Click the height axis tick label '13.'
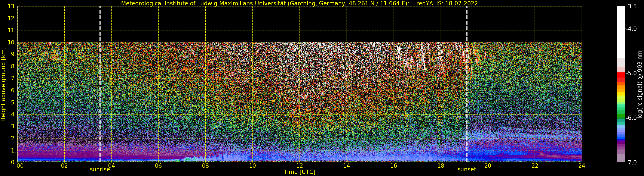This screenshot has height=176, width=644. tap(12, 6)
